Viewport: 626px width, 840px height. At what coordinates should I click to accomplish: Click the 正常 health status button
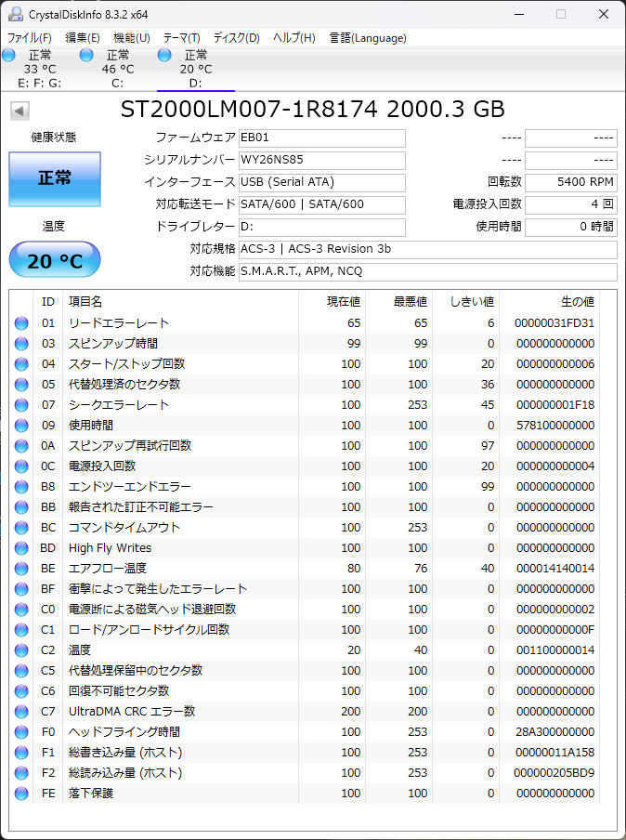[54, 178]
